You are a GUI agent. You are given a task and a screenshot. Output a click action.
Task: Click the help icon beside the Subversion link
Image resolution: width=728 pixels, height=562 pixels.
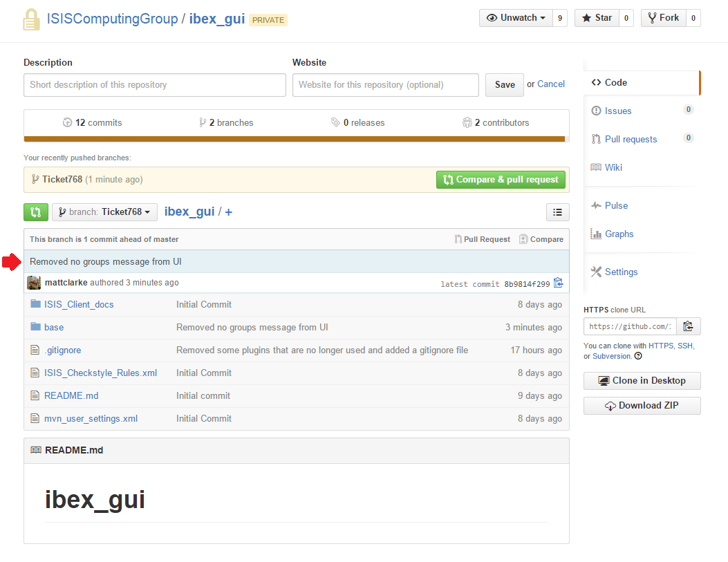point(638,356)
